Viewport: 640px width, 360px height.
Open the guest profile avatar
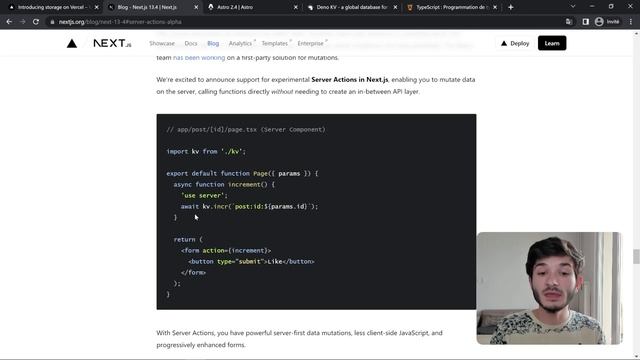[x=599, y=22]
